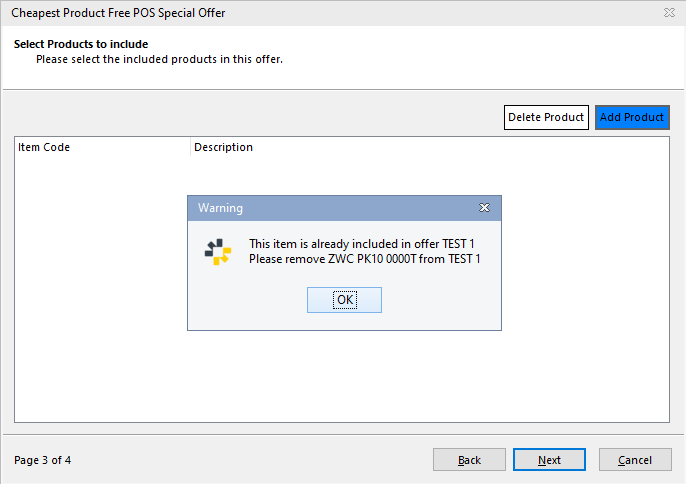This screenshot has height=484, width=686.
Task: Click the 'Please remove ZWC PK10 0000T' text
Action: (364, 260)
